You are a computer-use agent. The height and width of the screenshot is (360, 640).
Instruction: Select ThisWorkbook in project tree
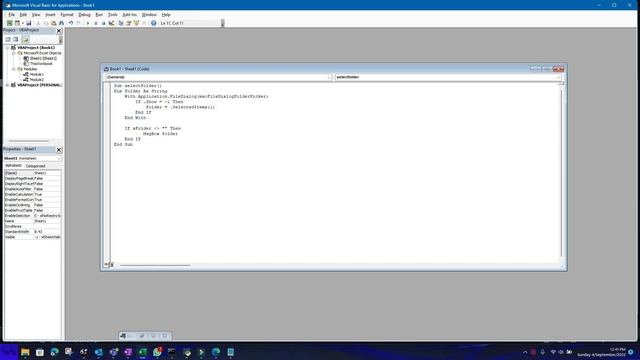coord(41,64)
